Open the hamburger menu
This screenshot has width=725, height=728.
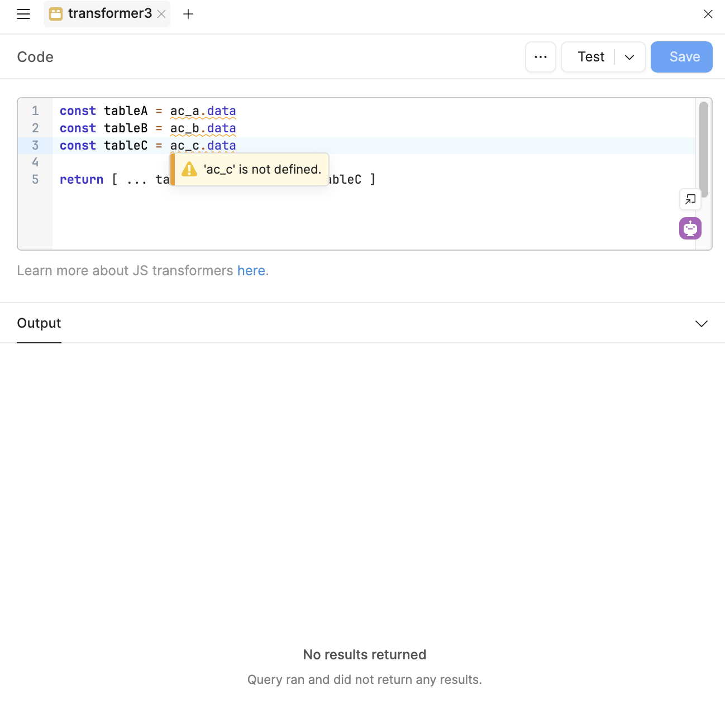[x=23, y=14]
